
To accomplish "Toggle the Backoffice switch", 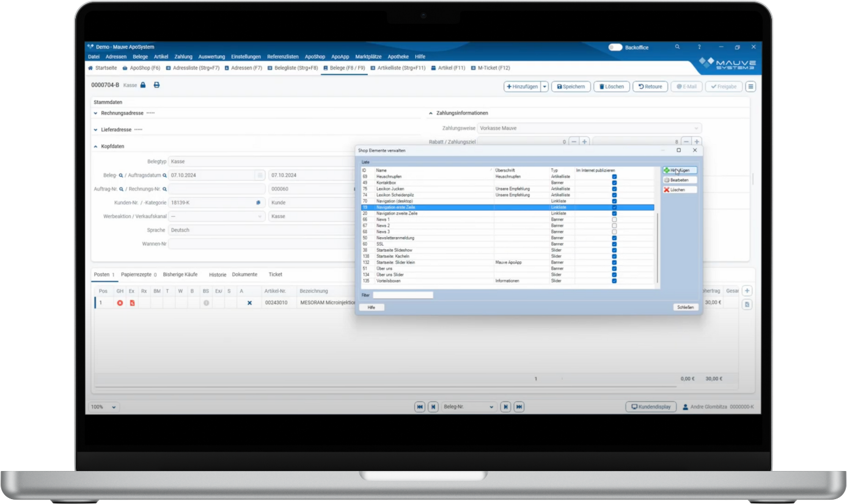I will coord(615,47).
